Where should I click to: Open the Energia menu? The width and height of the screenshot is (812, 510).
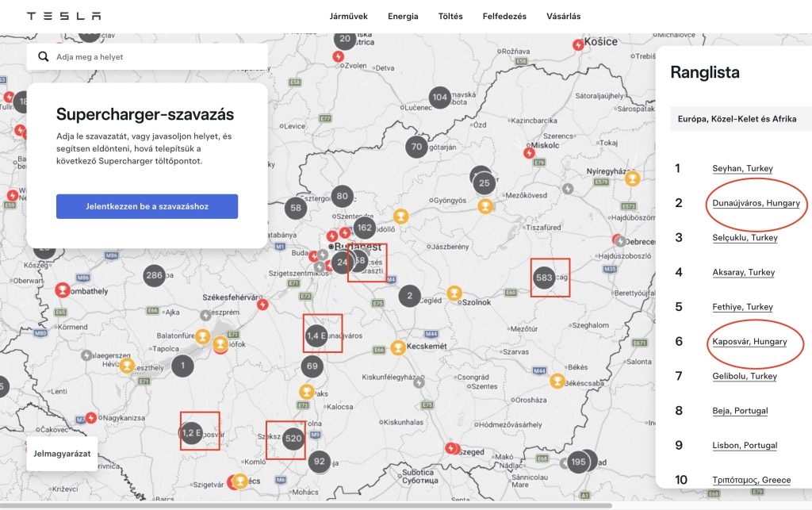pos(403,16)
